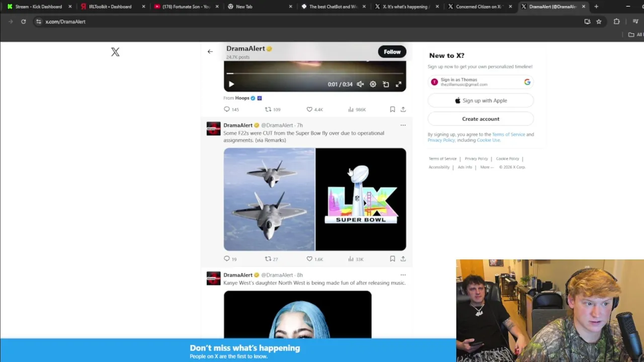Share the F22s Super Bowl post
644x362 pixels.
[403, 259]
